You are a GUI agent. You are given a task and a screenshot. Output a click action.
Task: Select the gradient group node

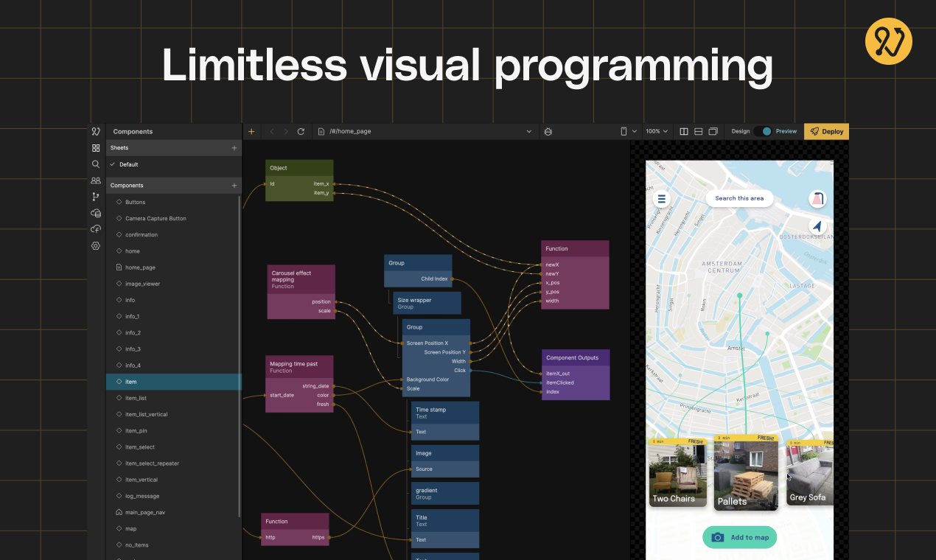coord(445,493)
